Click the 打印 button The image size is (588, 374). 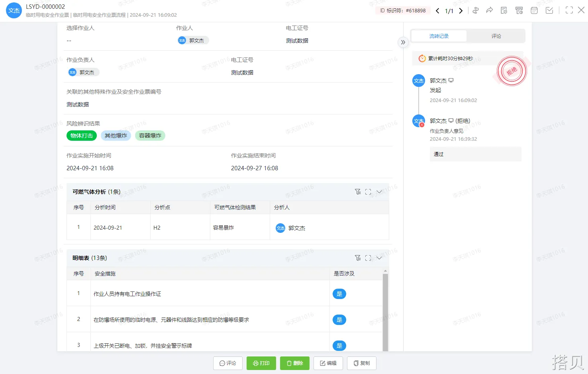[x=261, y=363]
